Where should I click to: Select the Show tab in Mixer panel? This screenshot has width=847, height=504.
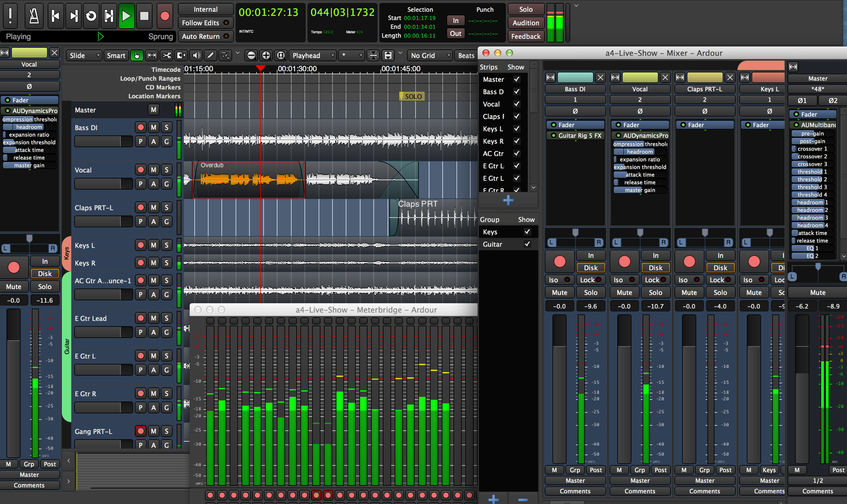[x=515, y=68]
